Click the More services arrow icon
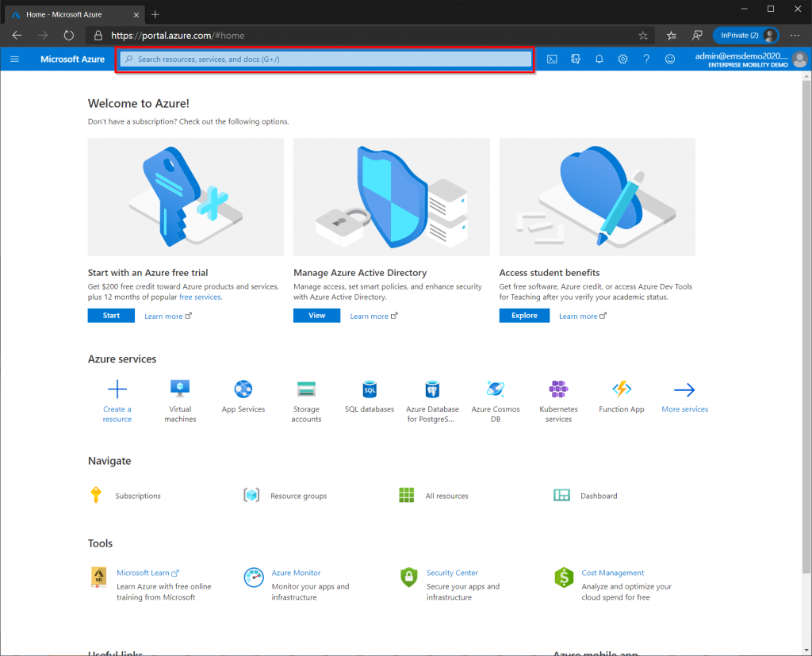Viewport: 812px width, 656px height. 684,389
